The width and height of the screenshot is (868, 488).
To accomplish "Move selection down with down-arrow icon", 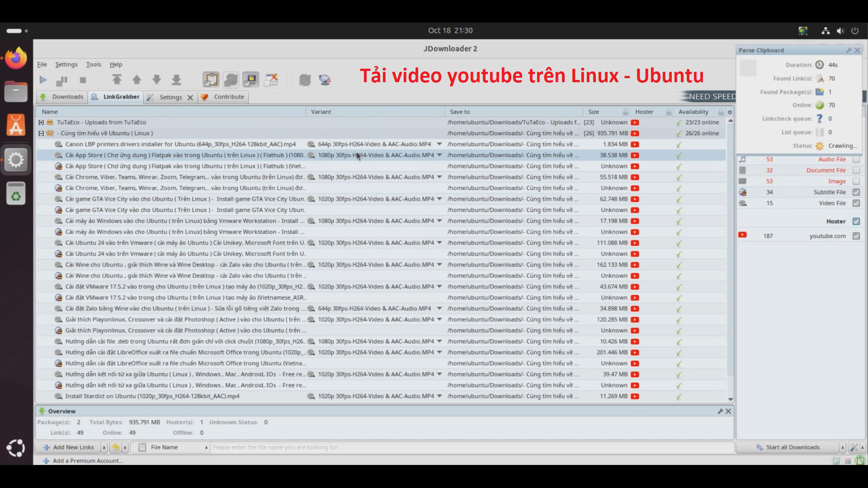I will [156, 80].
